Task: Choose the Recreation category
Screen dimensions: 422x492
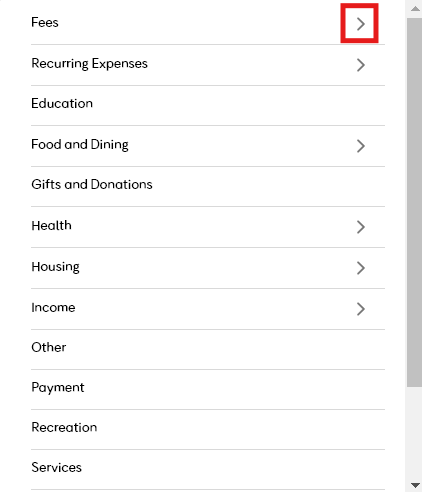Action: pyautogui.click(x=64, y=427)
